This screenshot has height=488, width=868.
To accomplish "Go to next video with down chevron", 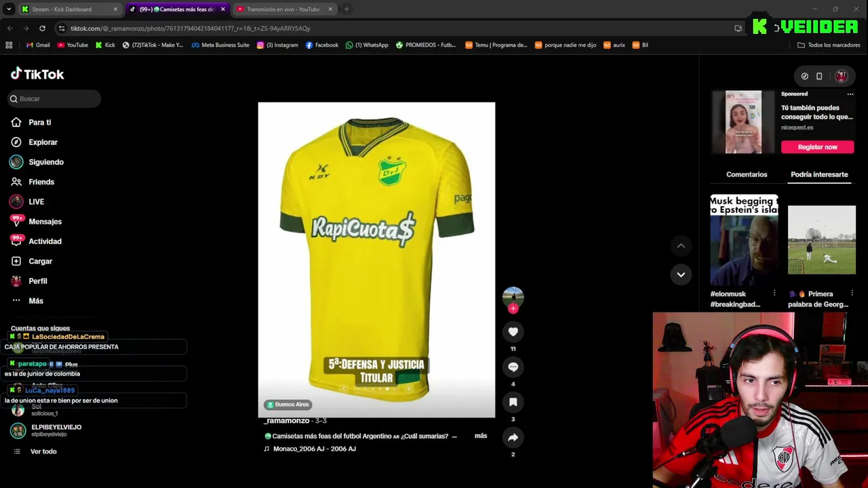I will (681, 274).
